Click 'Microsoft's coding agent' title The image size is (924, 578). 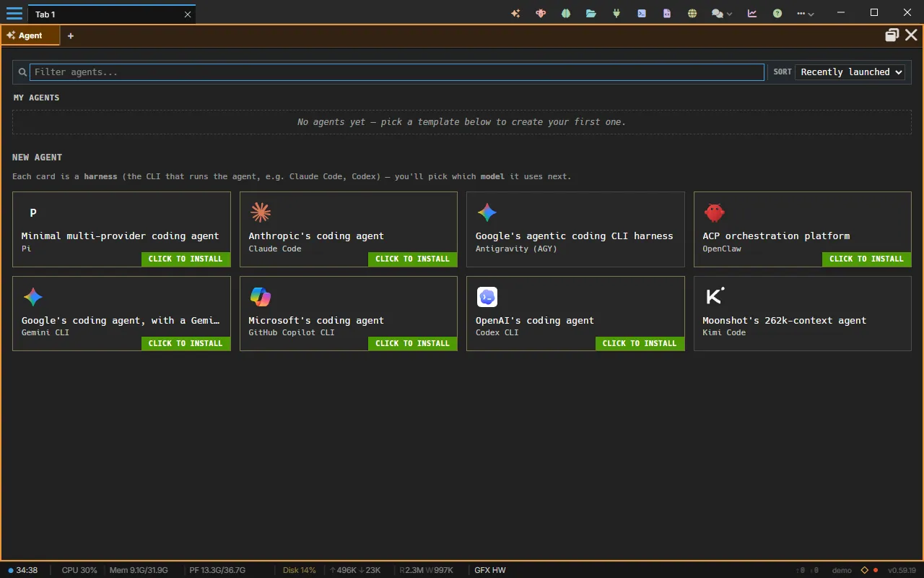click(x=316, y=320)
